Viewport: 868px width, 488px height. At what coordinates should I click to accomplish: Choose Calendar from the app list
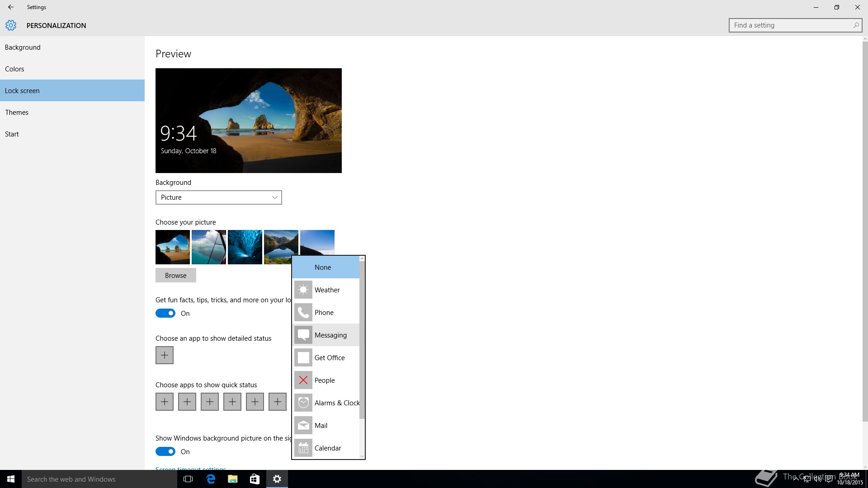[325, 448]
